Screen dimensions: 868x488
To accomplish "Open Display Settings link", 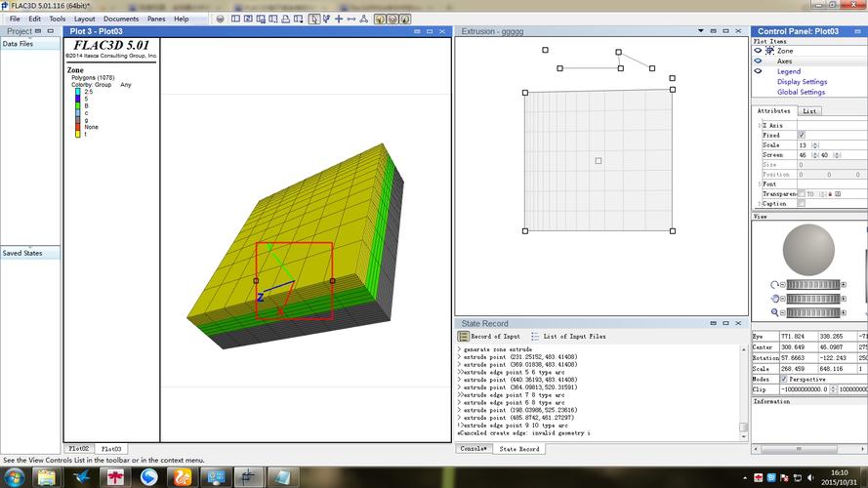I will (802, 82).
